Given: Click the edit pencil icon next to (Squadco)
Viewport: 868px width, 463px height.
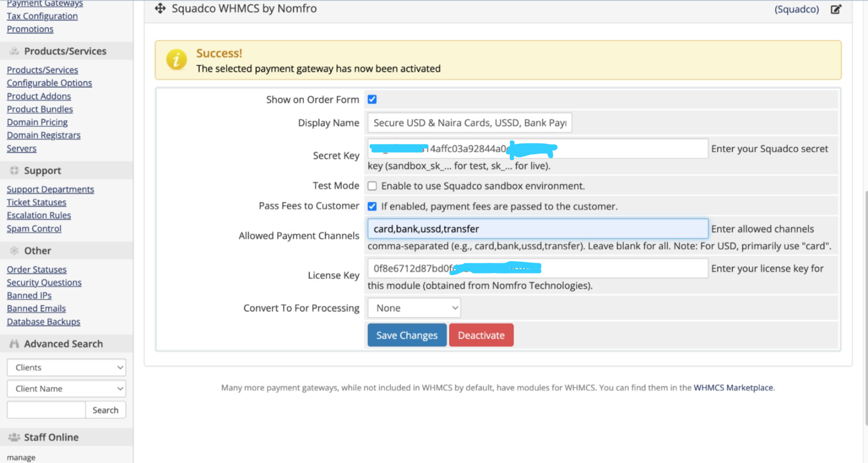Looking at the screenshot, I should point(836,9).
